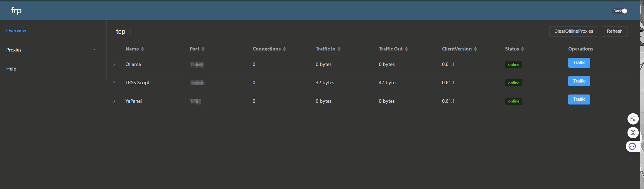Click the four-squares apps floating icon

(x=633, y=132)
